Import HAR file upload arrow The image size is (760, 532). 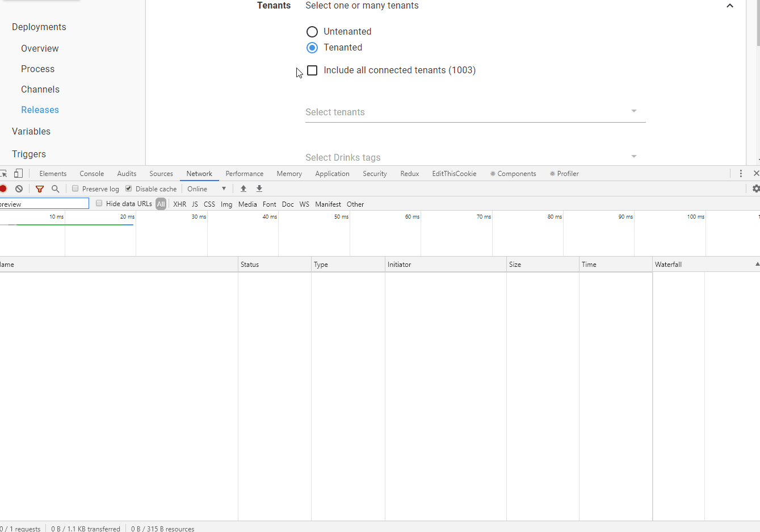click(x=243, y=188)
